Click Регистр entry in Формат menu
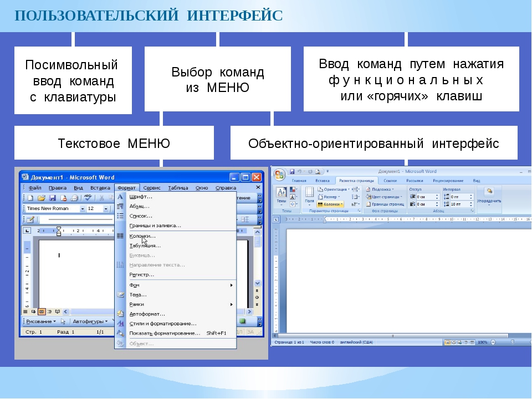The image size is (532, 399). 141,275
